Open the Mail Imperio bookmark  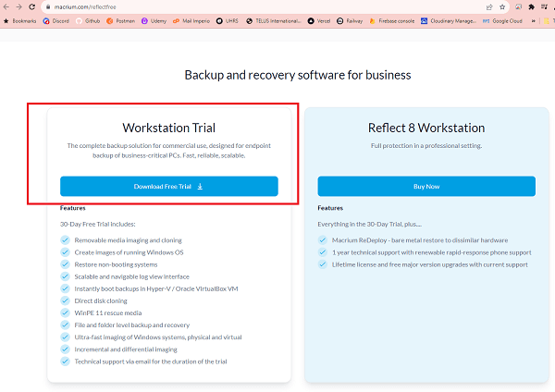(x=191, y=21)
